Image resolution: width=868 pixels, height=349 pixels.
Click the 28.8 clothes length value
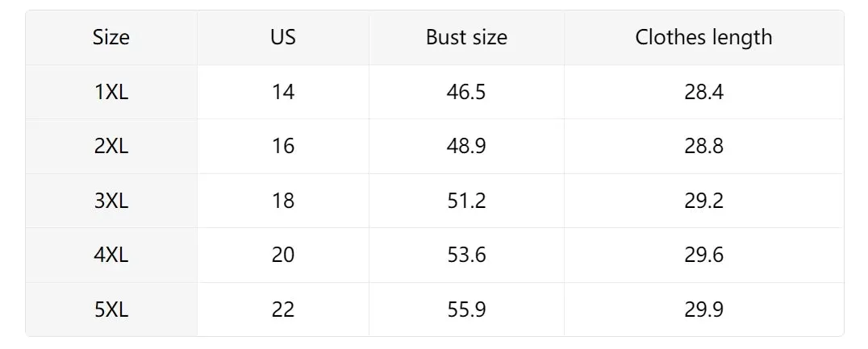[x=703, y=146]
